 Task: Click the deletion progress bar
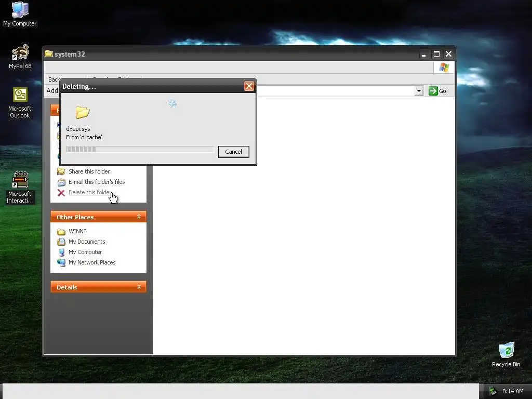coord(140,149)
